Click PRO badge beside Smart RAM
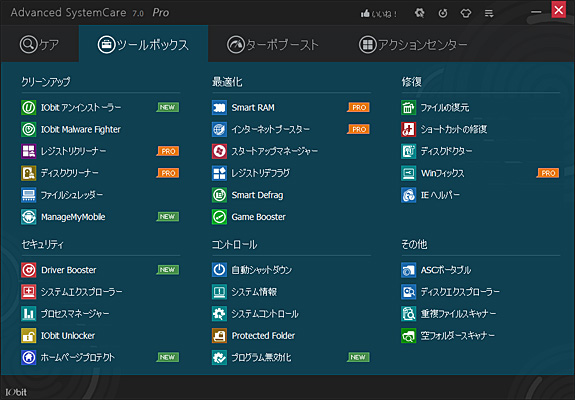This screenshot has height=400, width=575. 358,107
